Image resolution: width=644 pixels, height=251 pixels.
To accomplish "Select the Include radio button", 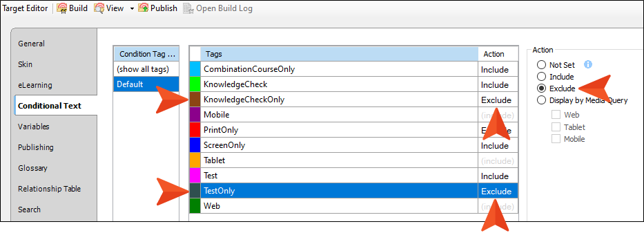I will (x=542, y=77).
